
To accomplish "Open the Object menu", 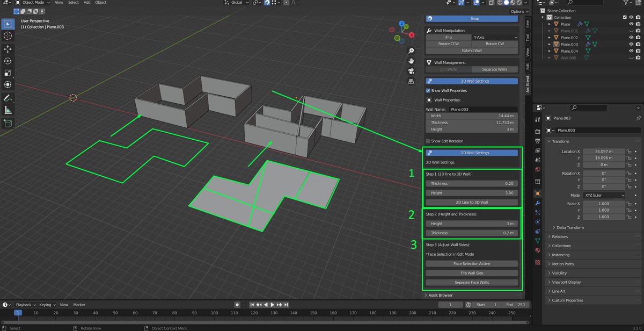I will point(101,3).
